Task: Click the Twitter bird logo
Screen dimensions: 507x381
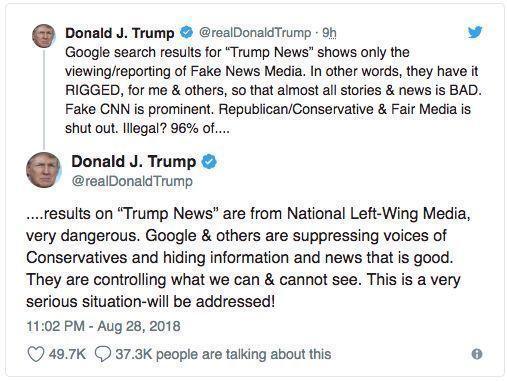Action: click(475, 32)
